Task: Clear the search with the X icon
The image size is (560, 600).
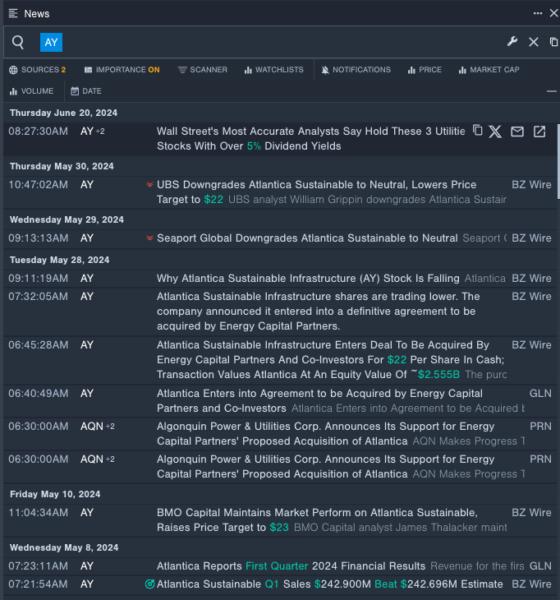Action: (533, 42)
